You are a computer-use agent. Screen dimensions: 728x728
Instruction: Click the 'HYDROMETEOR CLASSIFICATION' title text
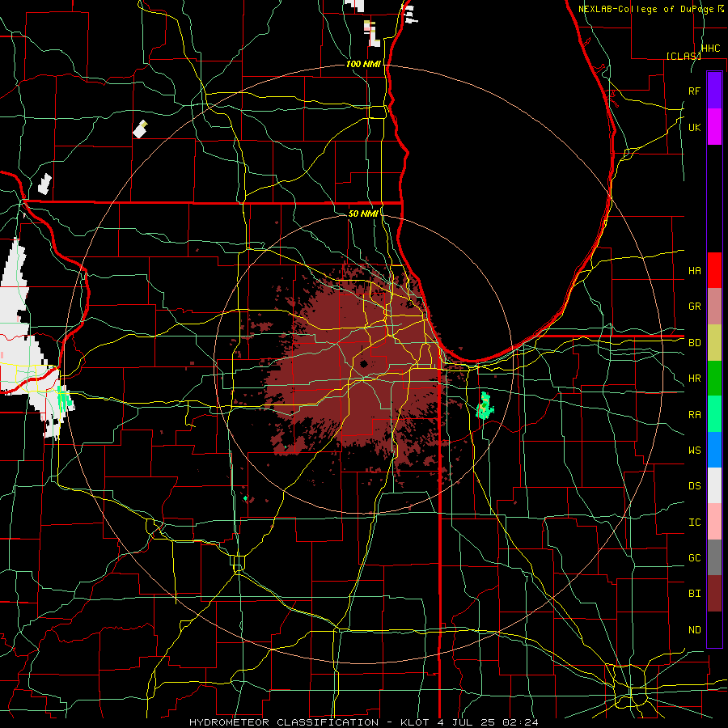pyautogui.click(x=284, y=722)
